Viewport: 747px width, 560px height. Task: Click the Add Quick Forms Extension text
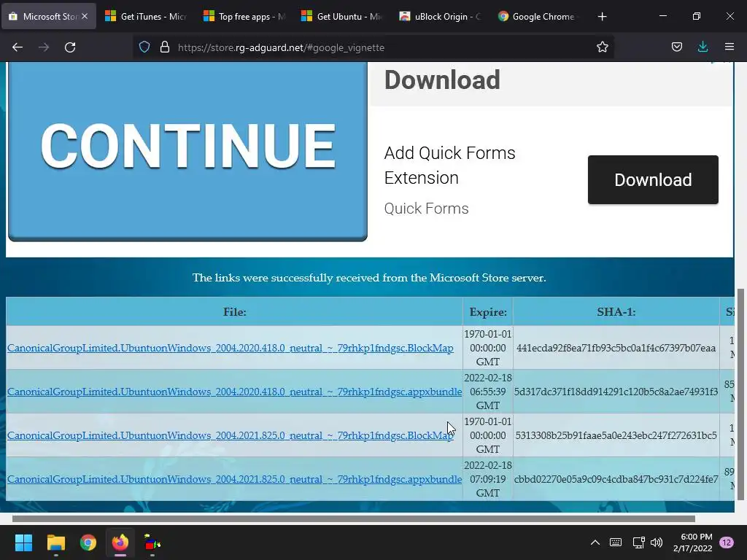click(x=449, y=166)
